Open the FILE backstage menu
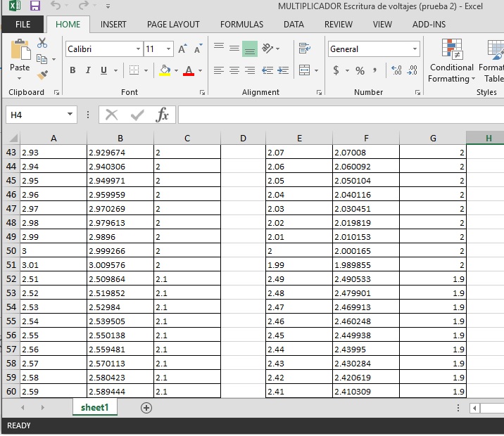The image size is (504, 436). 23,24
